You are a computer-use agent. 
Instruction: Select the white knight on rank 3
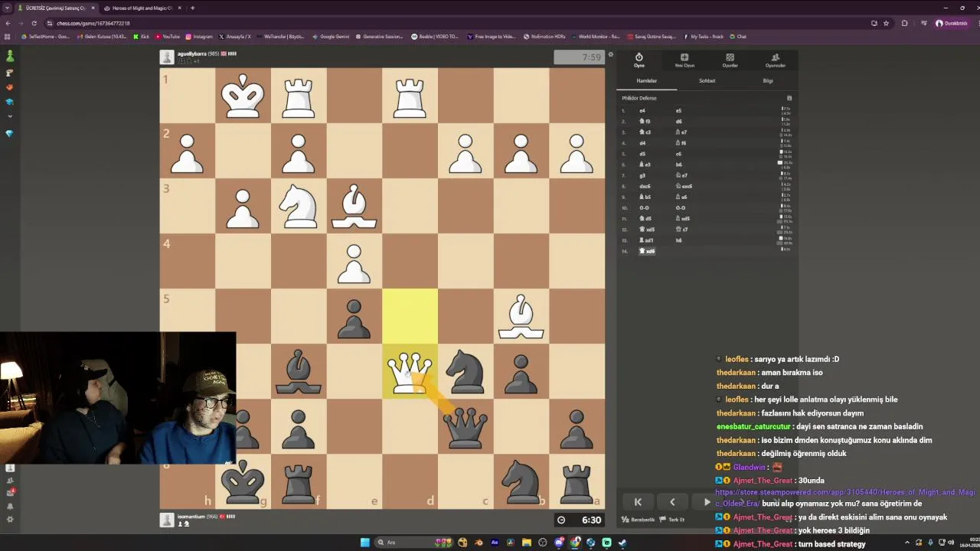[299, 206]
